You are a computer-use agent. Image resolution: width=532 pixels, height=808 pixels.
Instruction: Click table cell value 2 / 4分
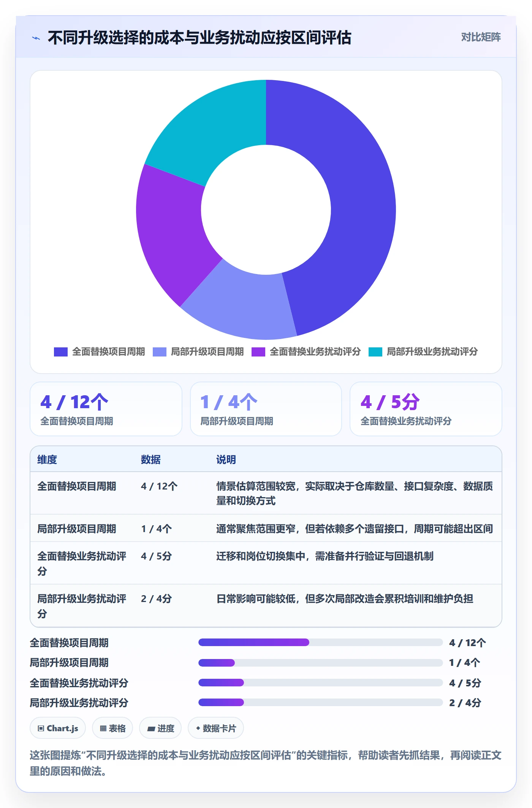tap(156, 599)
